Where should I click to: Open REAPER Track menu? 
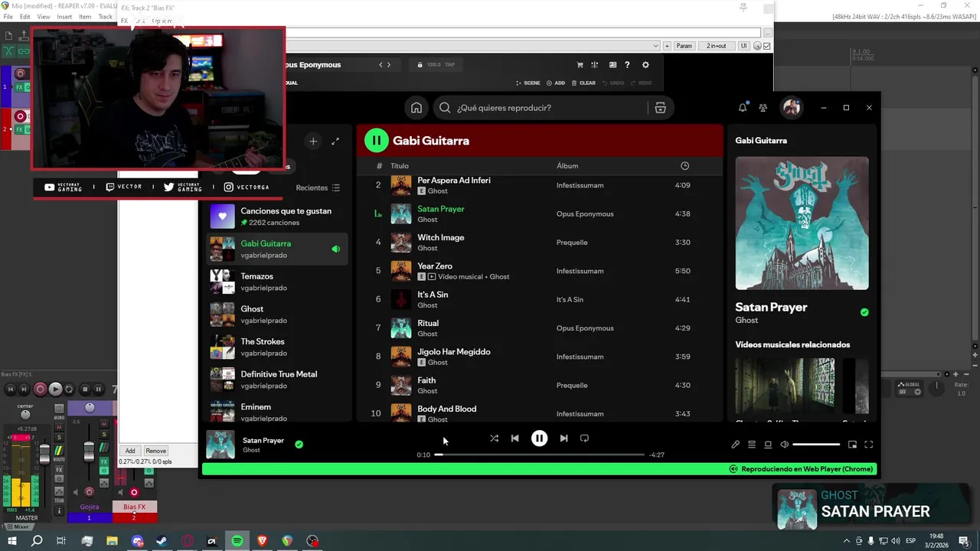tap(105, 17)
